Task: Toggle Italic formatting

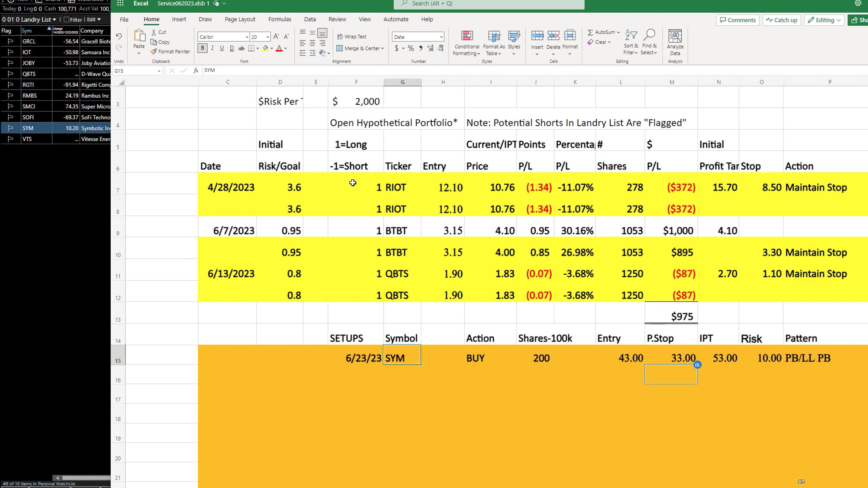Action: (x=212, y=48)
